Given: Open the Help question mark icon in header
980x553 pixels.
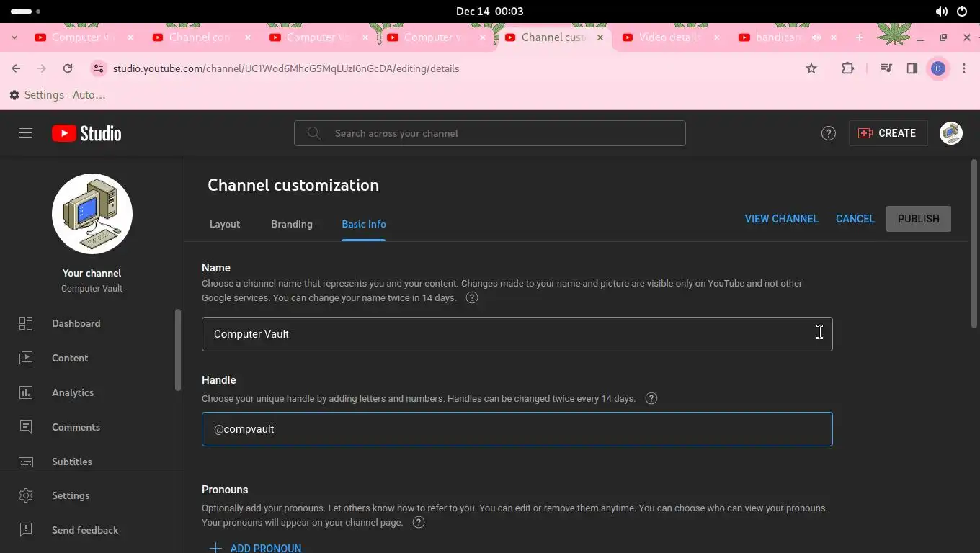Looking at the screenshot, I should tap(829, 133).
